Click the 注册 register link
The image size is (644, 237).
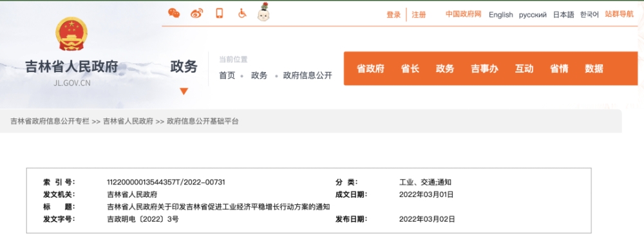pyautogui.click(x=419, y=15)
